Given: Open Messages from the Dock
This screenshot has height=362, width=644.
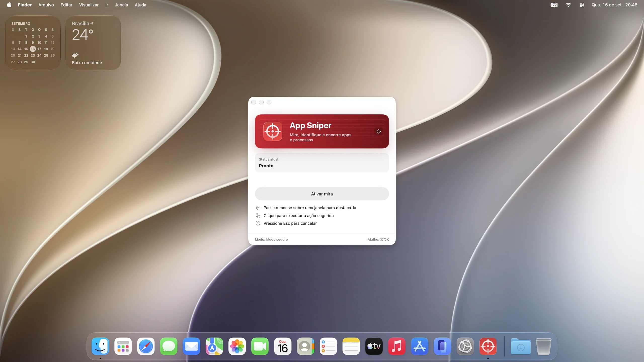Looking at the screenshot, I should [169, 346].
